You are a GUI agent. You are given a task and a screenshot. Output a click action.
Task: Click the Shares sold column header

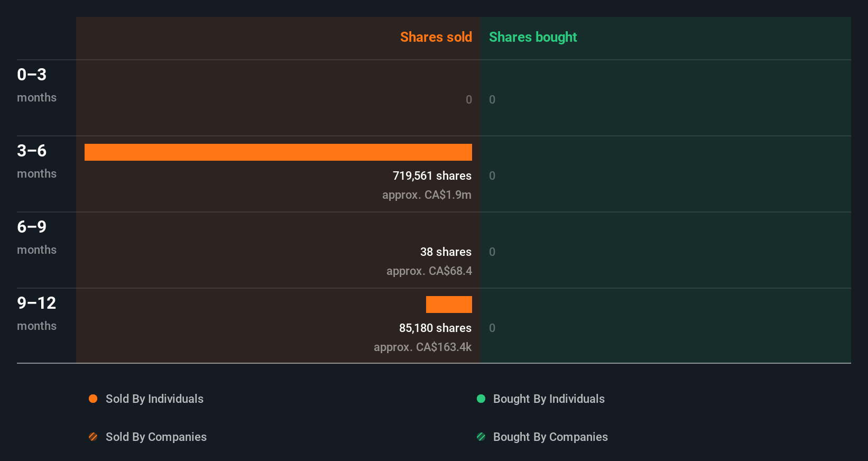[x=436, y=37]
